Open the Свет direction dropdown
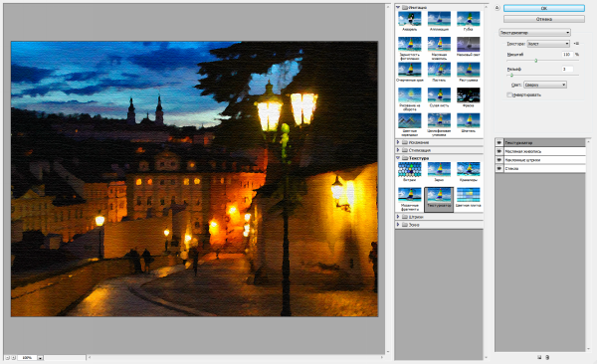Screen dimensions: 597x364 545,85
